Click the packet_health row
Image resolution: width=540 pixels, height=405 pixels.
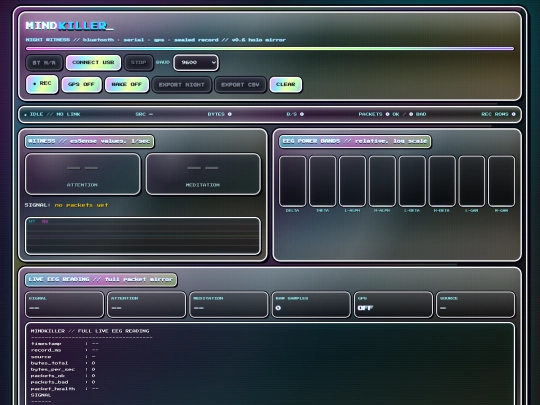pos(65,389)
